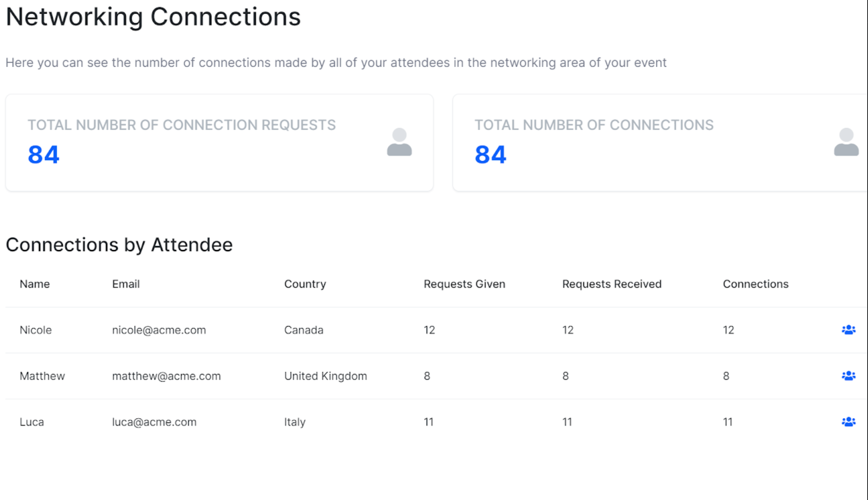The height and width of the screenshot is (500, 868).
Task: Sort by the Name column header
Action: [x=35, y=284]
